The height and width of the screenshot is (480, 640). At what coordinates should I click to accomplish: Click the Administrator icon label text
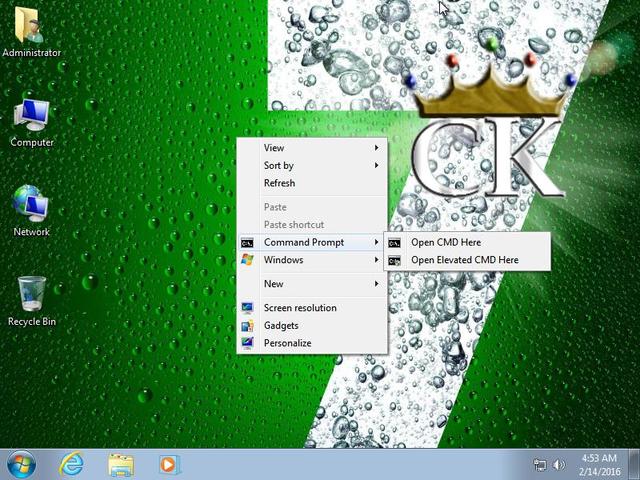point(31,53)
